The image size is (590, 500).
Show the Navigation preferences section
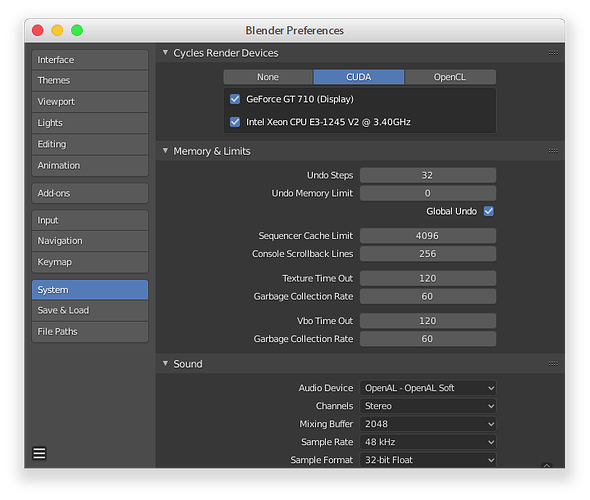(x=90, y=241)
